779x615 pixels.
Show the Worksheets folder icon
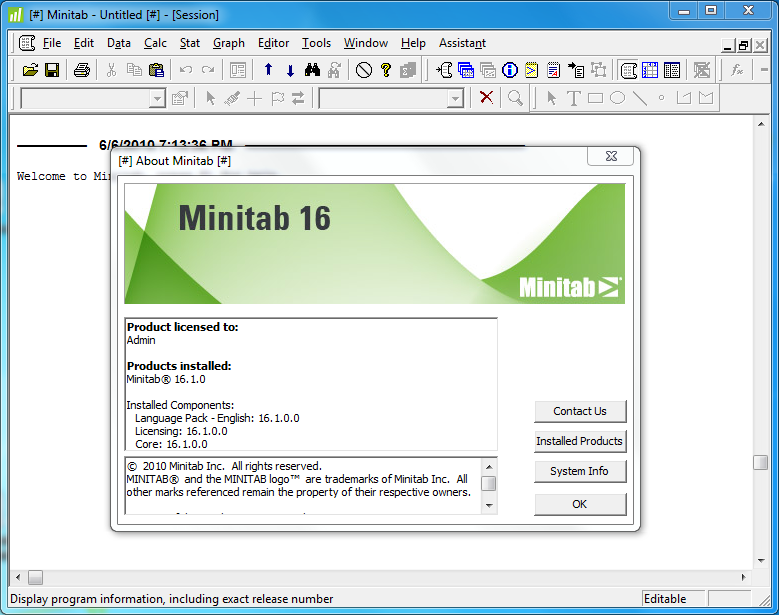466,70
